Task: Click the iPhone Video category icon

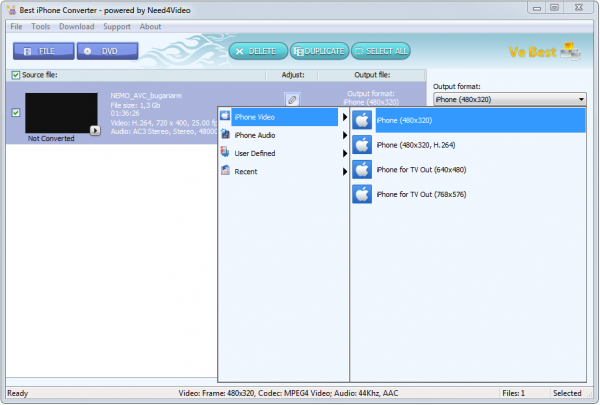Action: 225,115
